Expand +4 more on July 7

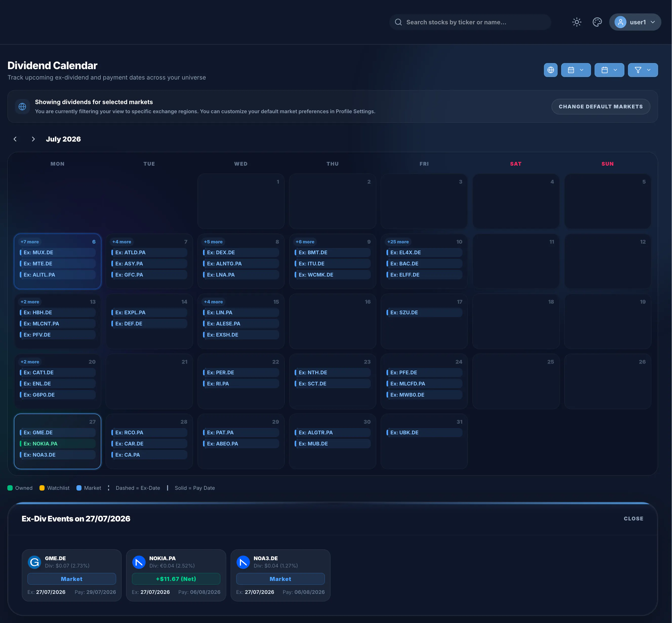[121, 242]
